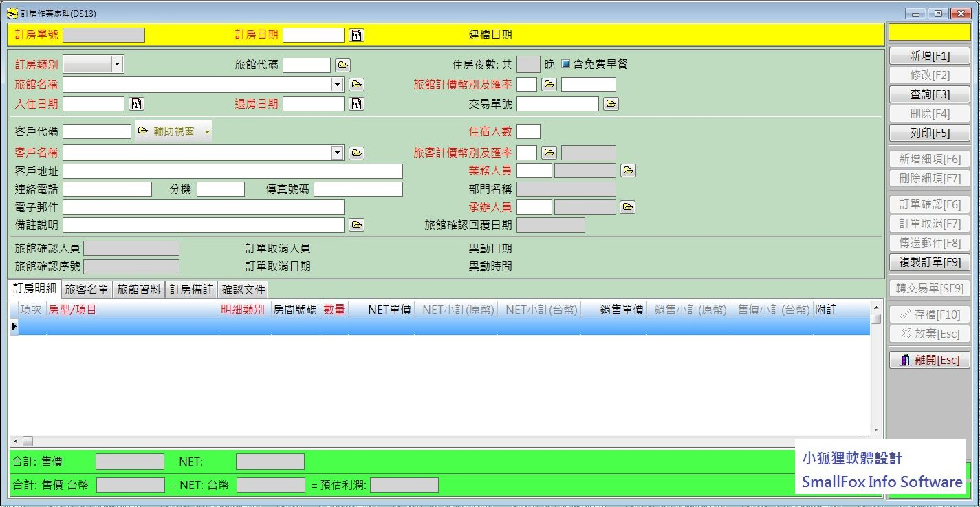Screen dimensions: 980x507
Task: Open calendar picker beside 入住日期 field
Action: (137, 104)
